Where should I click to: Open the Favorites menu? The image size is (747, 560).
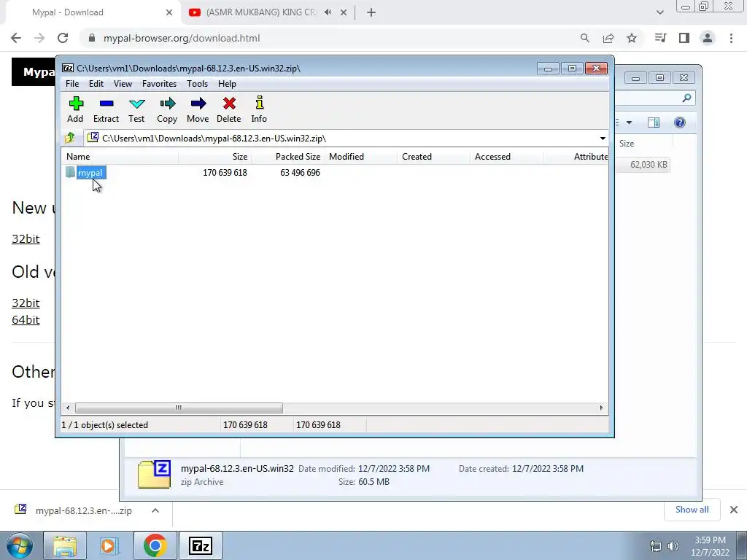[x=160, y=84]
